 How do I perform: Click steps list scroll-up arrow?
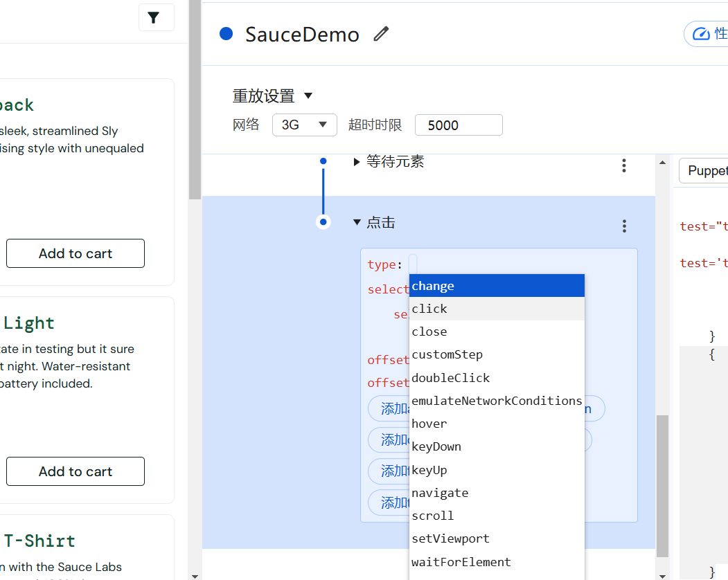point(662,163)
